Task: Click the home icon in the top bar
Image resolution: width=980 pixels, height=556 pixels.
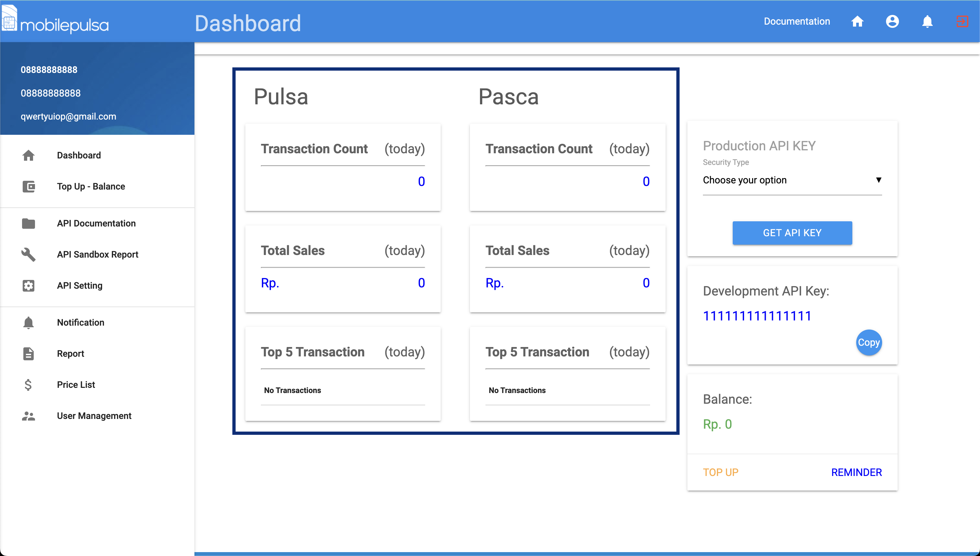Action: click(x=858, y=22)
